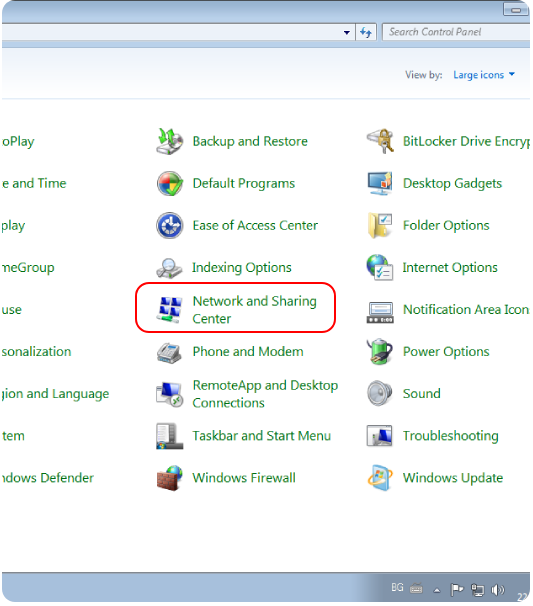Open the Power Options link
The width and height of the screenshot is (533, 606).
pos(446,352)
